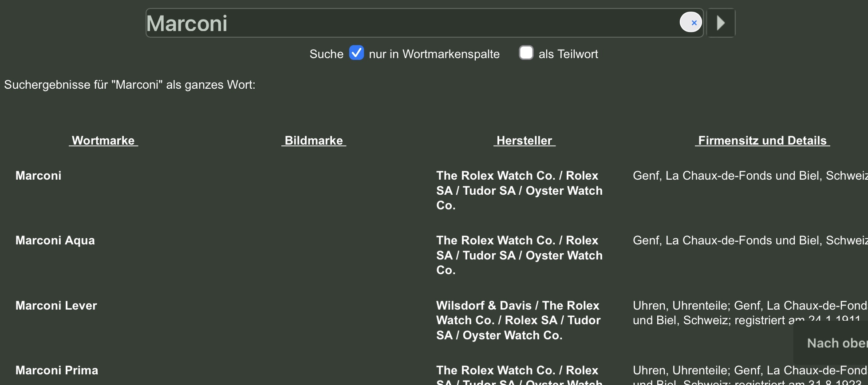Image resolution: width=868 pixels, height=385 pixels.
Task: Click the manufacturer text for Marconi Aqua
Action: pos(519,255)
